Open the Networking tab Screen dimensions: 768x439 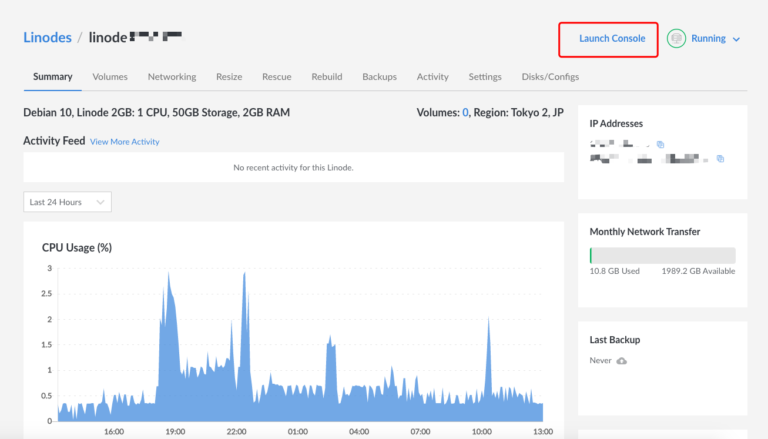(172, 77)
